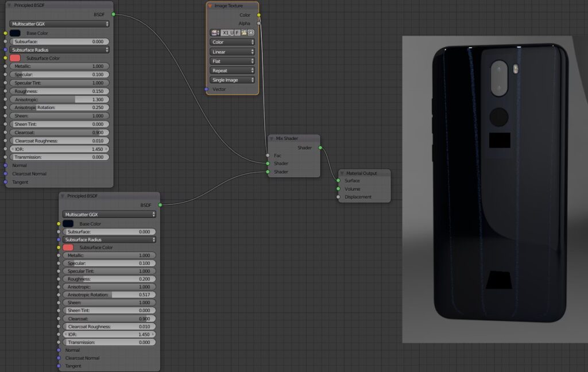Toggle the fake user F button

(x=237, y=33)
